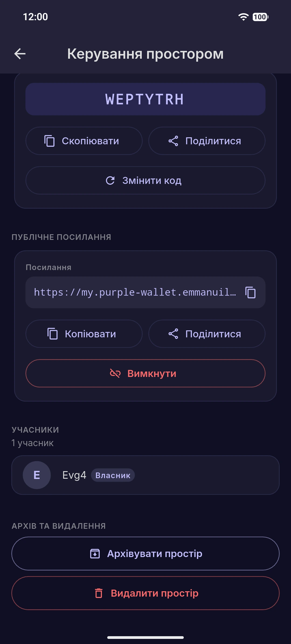The width and height of the screenshot is (291, 644).
Task: Tap the copy icon on the Копіювати button
Action: pos(53,334)
